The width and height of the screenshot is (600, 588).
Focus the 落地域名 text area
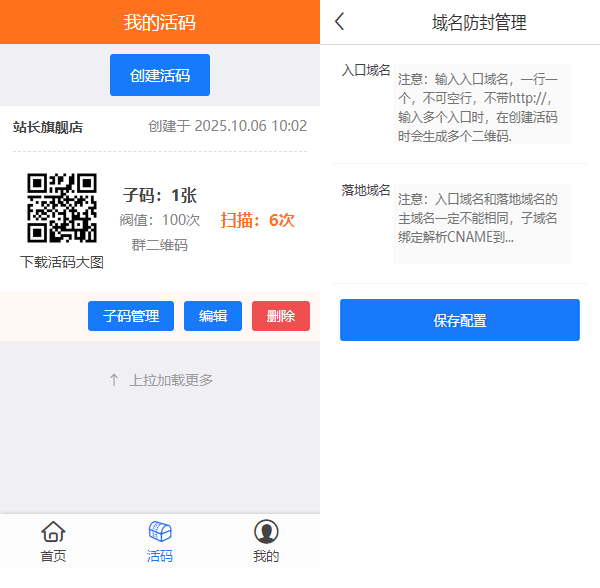click(482, 223)
